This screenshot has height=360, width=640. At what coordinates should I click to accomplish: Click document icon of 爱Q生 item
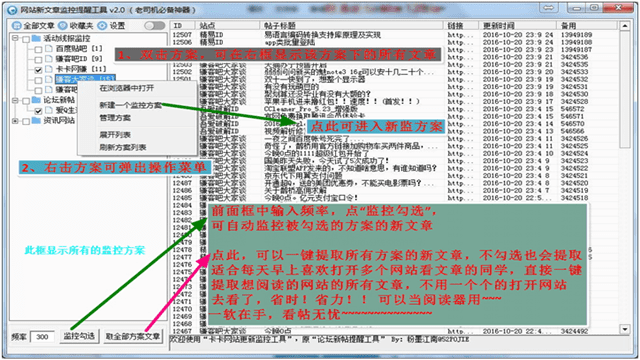click(49, 110)
